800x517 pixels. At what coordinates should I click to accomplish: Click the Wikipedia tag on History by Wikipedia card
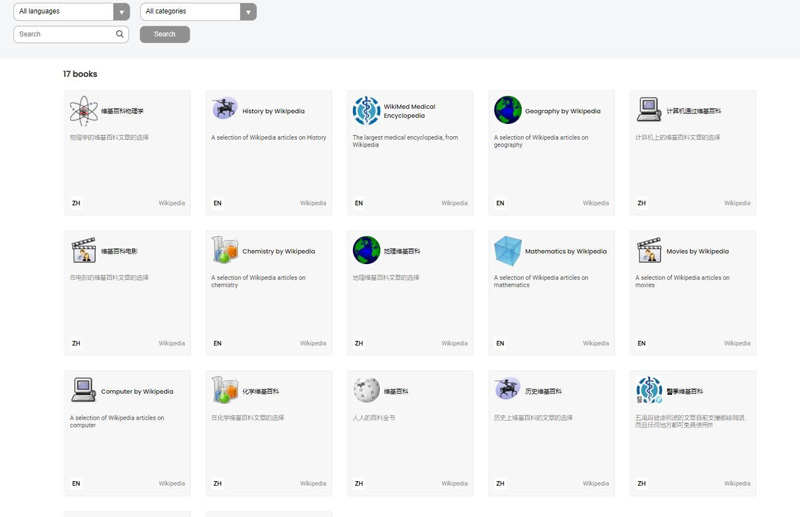click(313, 203)
